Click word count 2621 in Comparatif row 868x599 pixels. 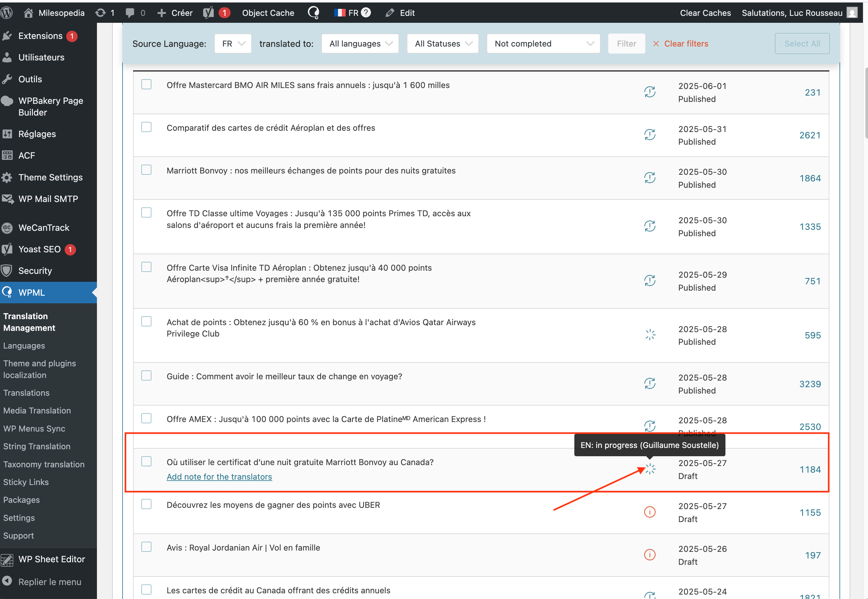pyautogui.click(x=810, y=135)
